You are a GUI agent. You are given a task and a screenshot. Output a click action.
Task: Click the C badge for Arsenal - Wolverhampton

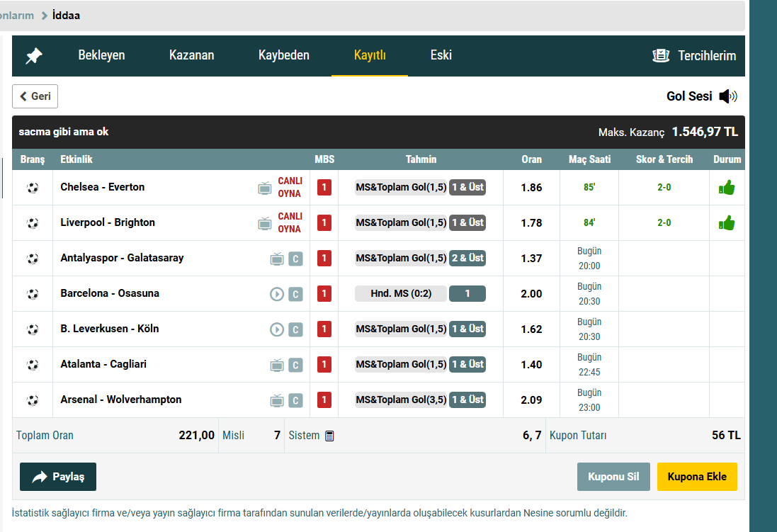[x=296, y=400]
